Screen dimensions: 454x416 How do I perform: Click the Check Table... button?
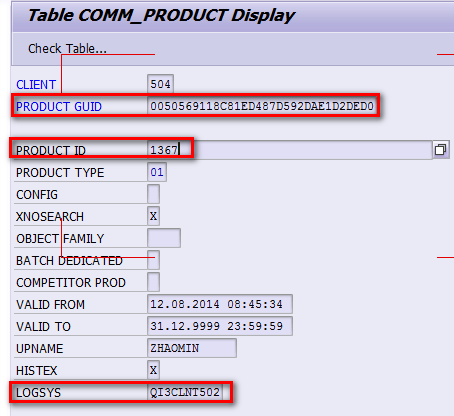[x=67, y=49]
